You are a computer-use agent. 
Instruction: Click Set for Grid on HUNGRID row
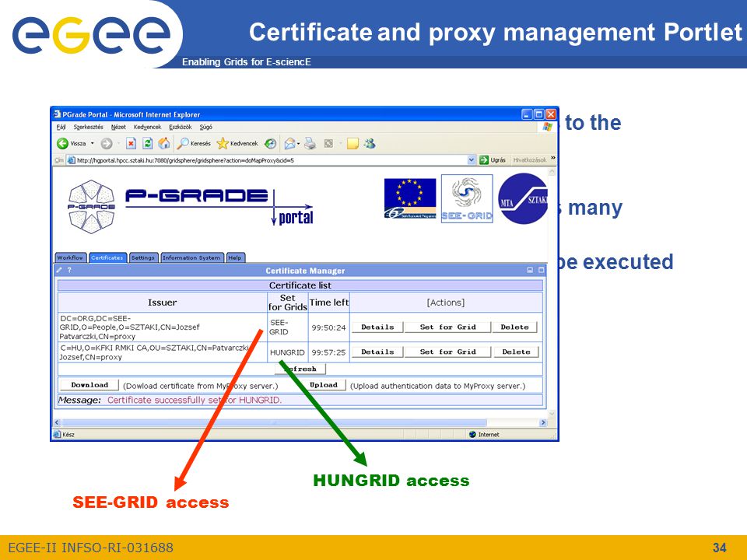[x=448, y=352]
